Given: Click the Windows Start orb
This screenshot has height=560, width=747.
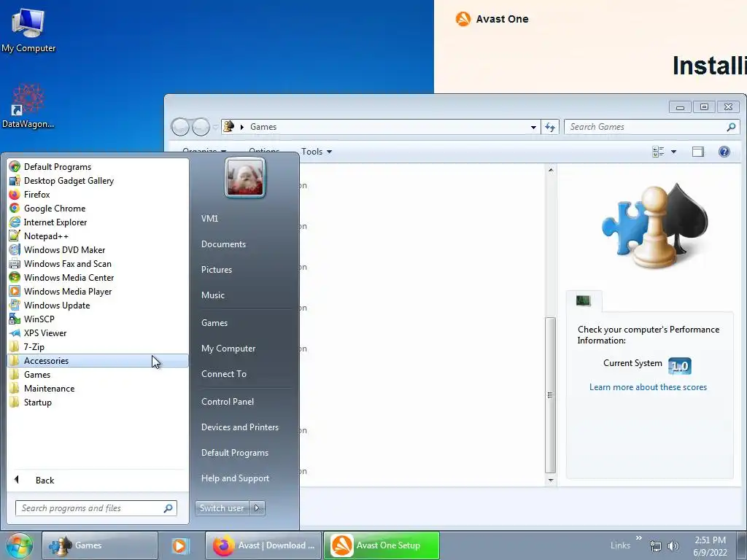Looking at the screenshot, I should [x=20, y=545].
